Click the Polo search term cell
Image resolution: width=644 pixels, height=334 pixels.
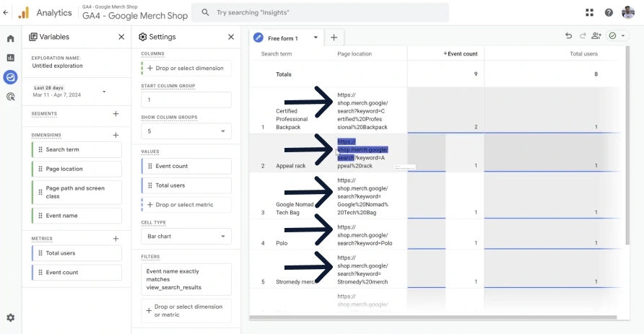click(282, 243)
